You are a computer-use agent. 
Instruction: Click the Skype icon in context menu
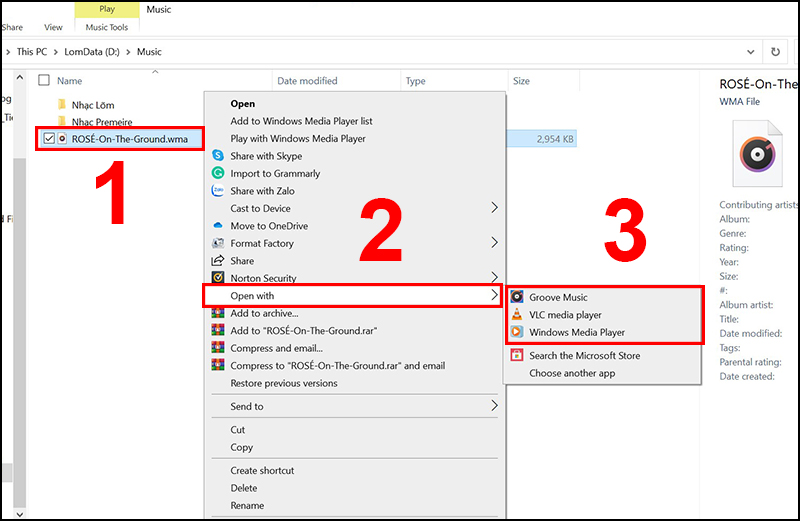point(218,155)
